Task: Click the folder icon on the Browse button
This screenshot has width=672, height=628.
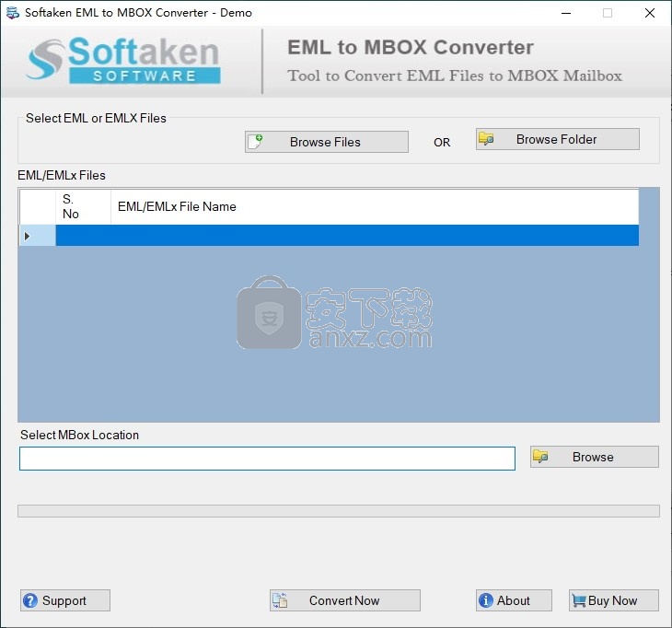Action: click(x=540, y=457)
